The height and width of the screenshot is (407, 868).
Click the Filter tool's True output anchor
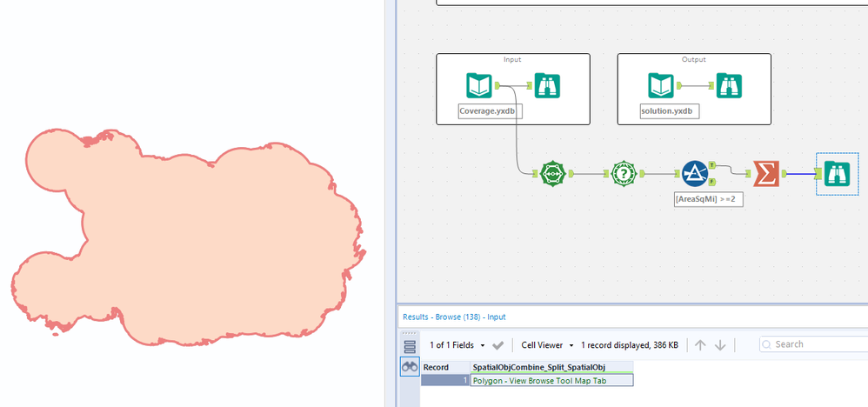tap(712, 165)
